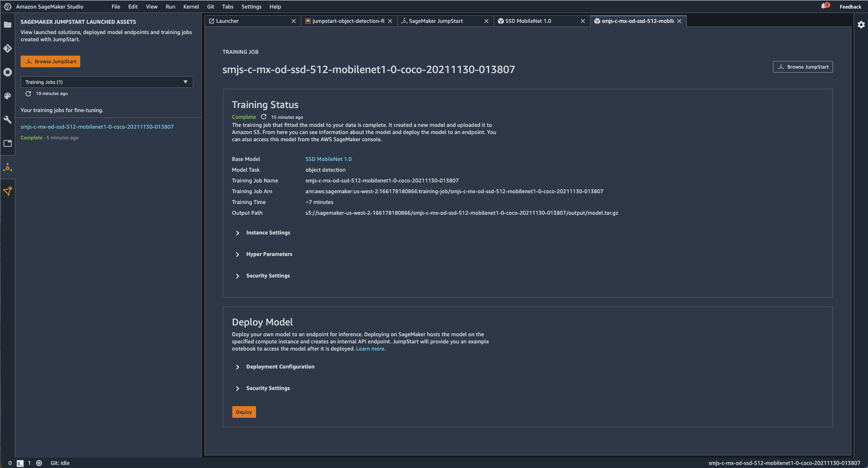
Task: Refresh the Training Status
Action: pos(264,117)
